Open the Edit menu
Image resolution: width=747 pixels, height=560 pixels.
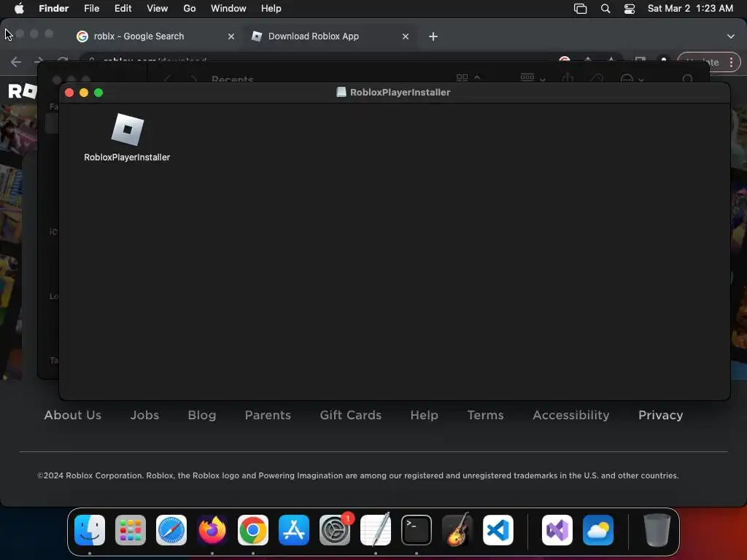pos(123,9)
